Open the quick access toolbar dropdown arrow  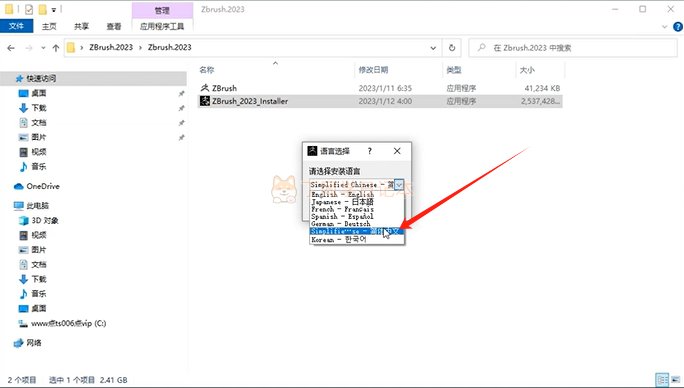(x=54, y=10)
